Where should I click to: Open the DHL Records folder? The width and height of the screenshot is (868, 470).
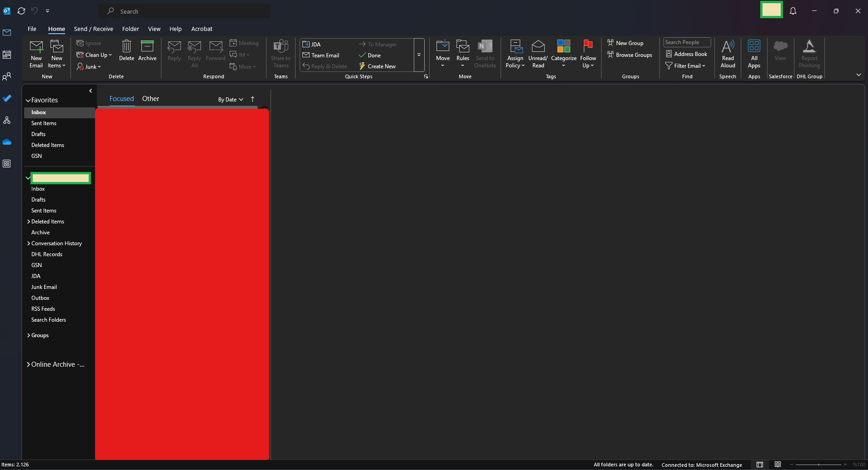coord(47,254)
